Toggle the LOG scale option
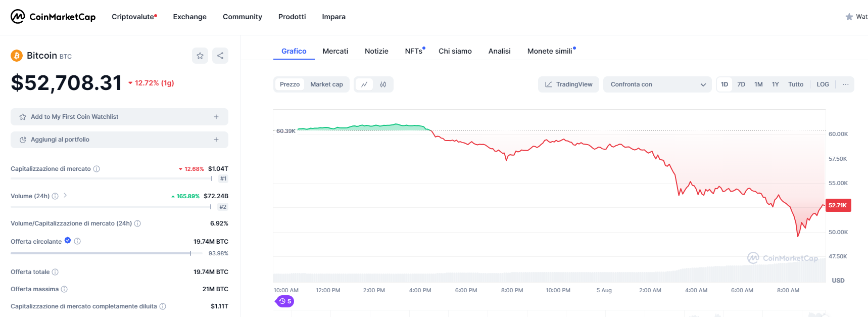The height and width of the screenshot is (317, 868). (x=823, y=84)
